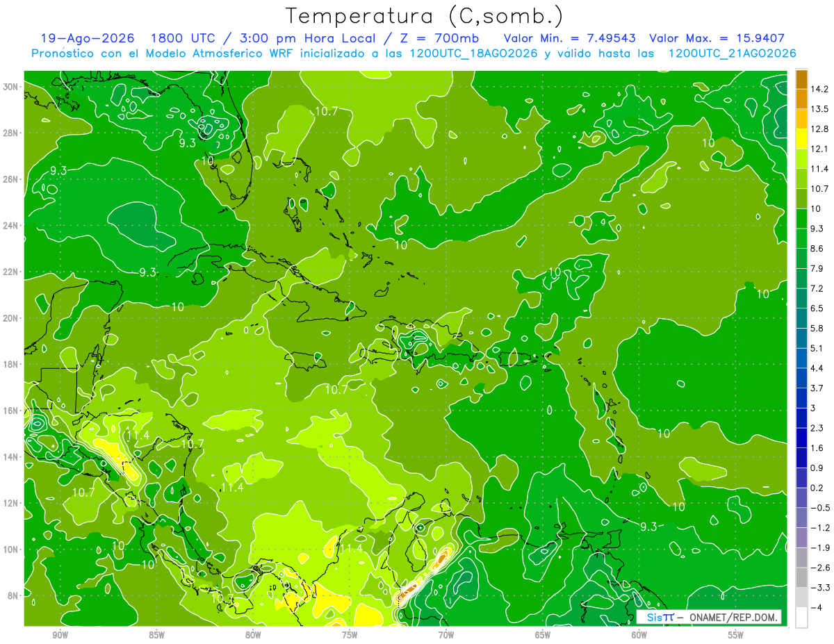Click the '80W' longitude axis label
This screenshot has height=644, width=834.
(253, 635)
